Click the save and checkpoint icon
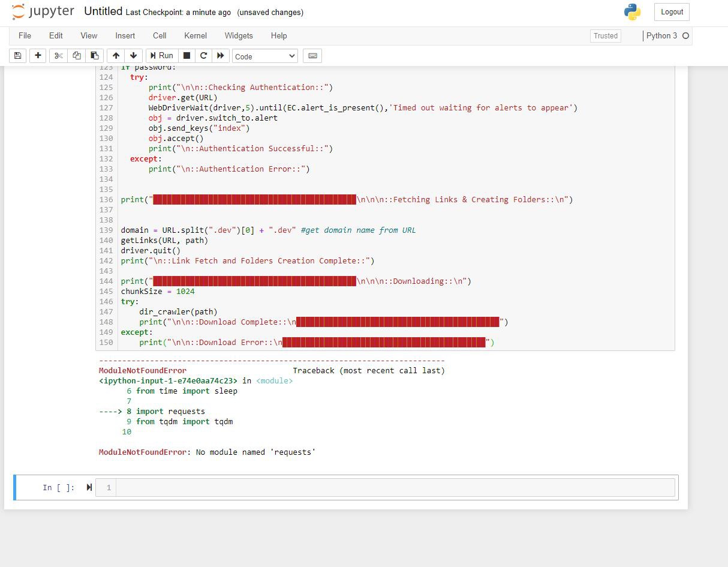The image size is (728, 567). point(17,56)
